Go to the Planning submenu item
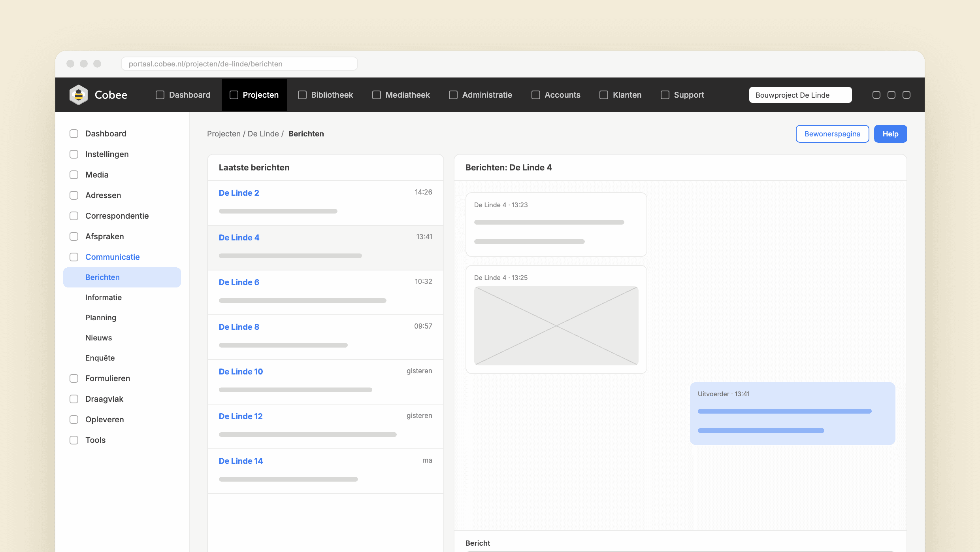The height and width of the screenshot is (552, 980). pyautogui.click(x=101, y=318)
